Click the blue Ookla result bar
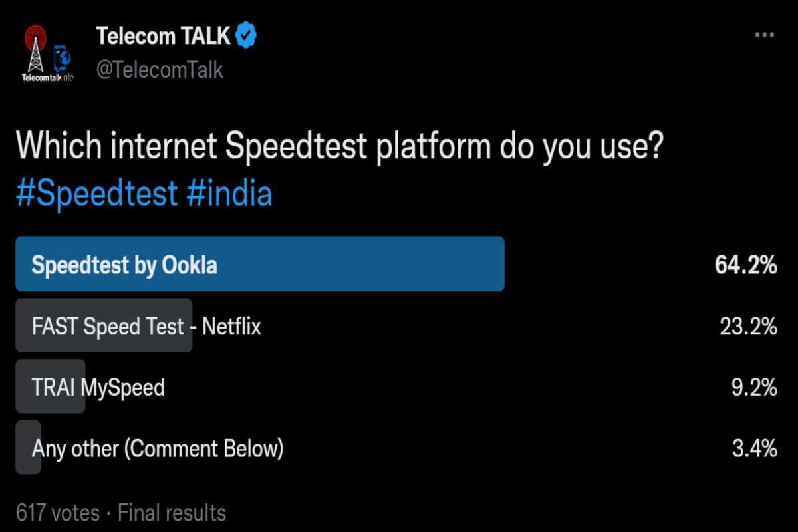The height and width of the screenshot is (532, 798). pyautogui.click(x=260, y=264)
